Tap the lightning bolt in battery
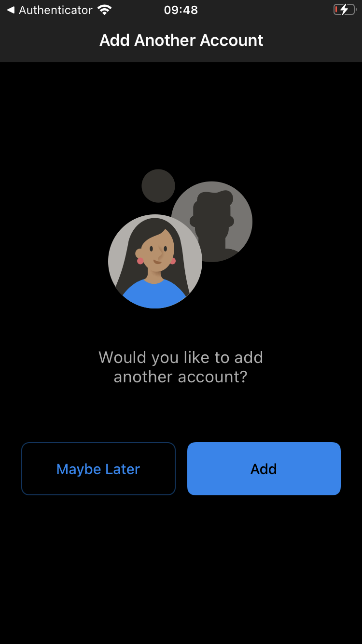 pyautogui.click(x=345, y=10)
